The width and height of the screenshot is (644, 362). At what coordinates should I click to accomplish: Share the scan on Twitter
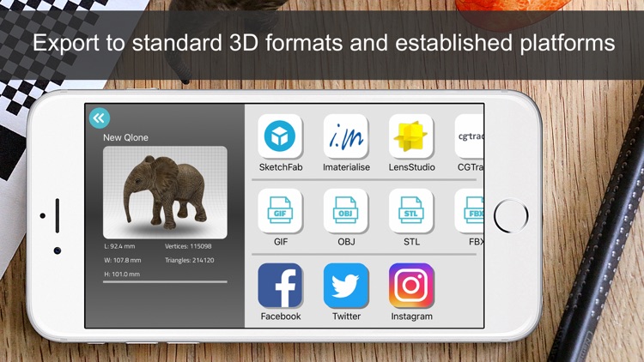[x=346, y=287]
